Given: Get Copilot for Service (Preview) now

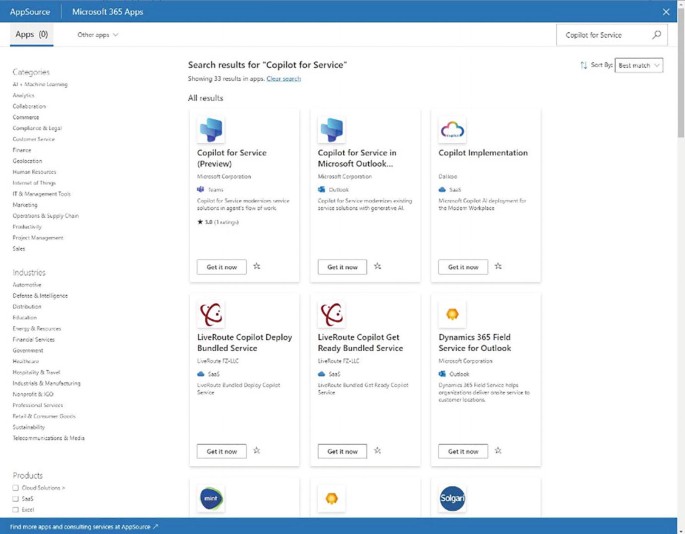Looking at the screenshot, I should click(221, 267).
